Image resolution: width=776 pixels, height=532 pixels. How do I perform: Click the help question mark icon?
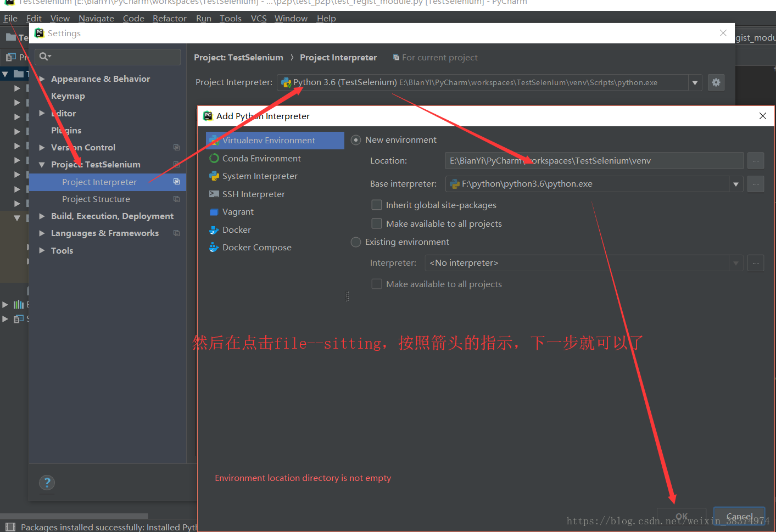47,483
